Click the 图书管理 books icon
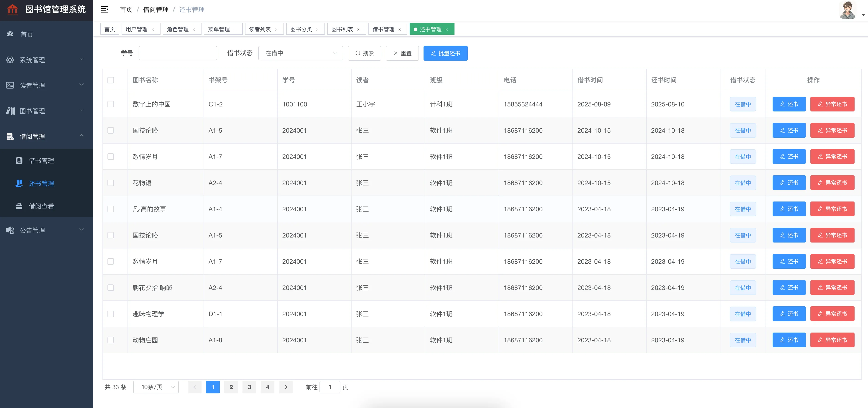 [10, 111]
